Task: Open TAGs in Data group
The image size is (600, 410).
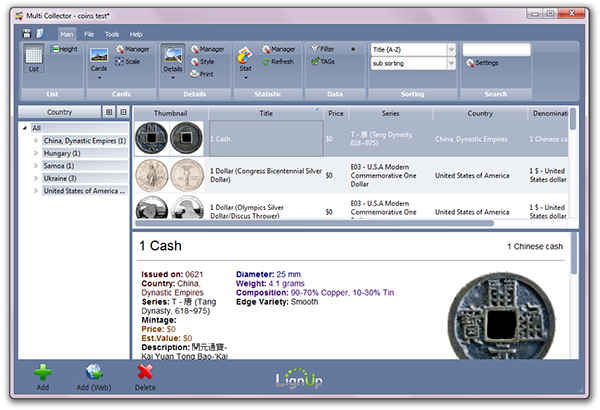Action: pos(323,61)
